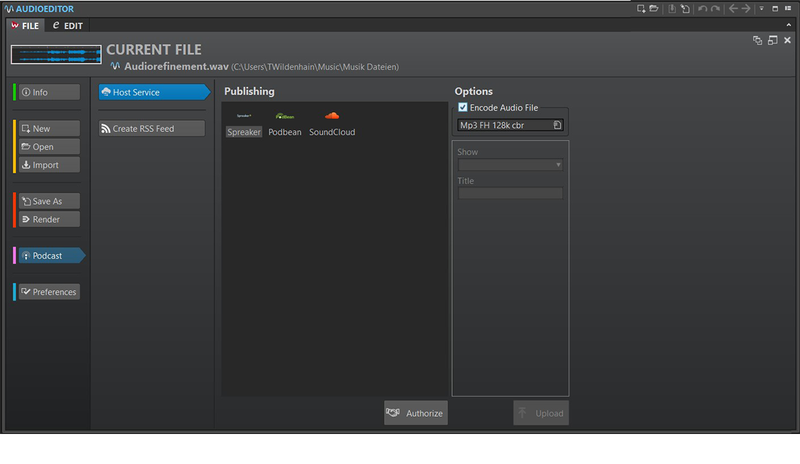The height and width of the screenshot is (464, 800).
Task: Select Import in the file sidebar
Action: point(49,165)
